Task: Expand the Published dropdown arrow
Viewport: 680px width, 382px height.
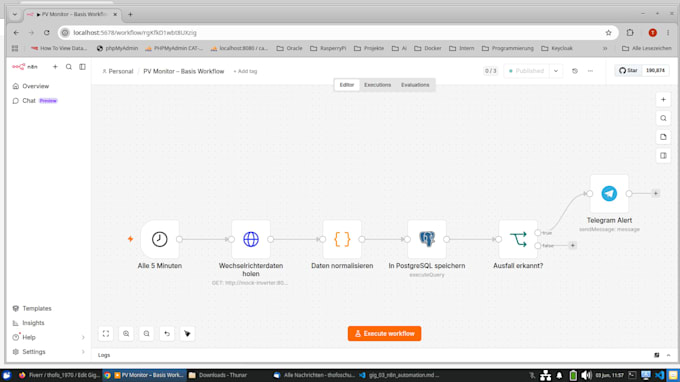Action: coord(556,71)
